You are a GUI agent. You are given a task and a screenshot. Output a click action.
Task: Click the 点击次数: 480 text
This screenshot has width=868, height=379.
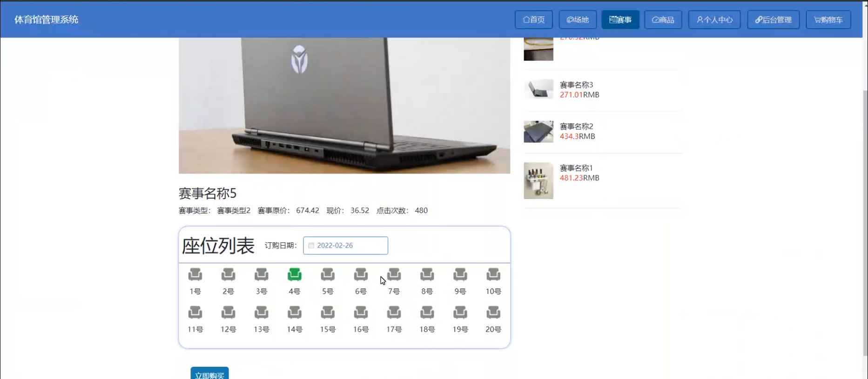point(402,210)
